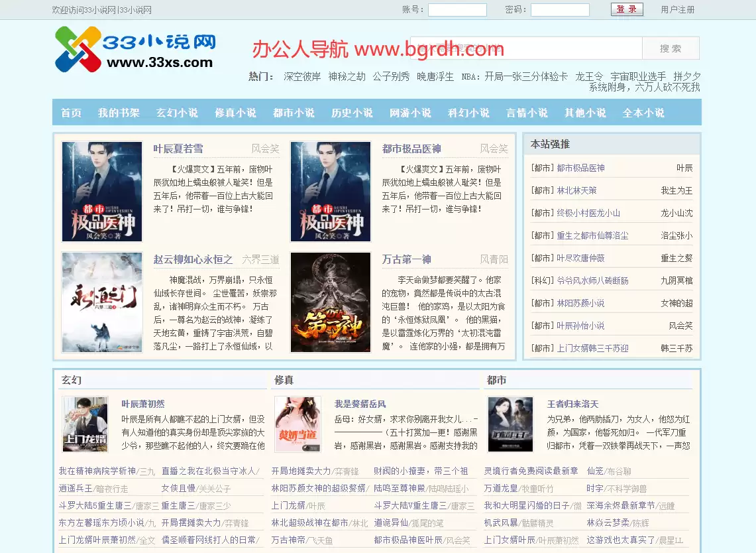Select 修真小说 category tab

[x=235, y=113]
